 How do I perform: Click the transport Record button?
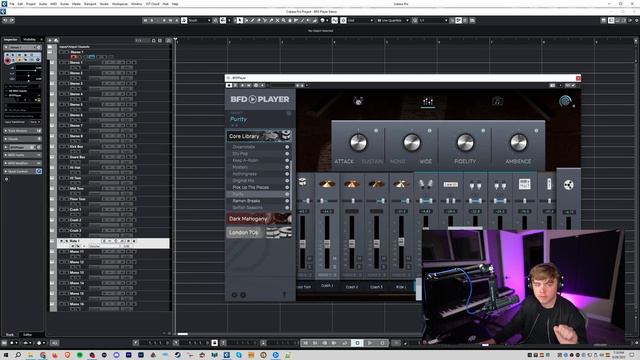pos(382,343)
